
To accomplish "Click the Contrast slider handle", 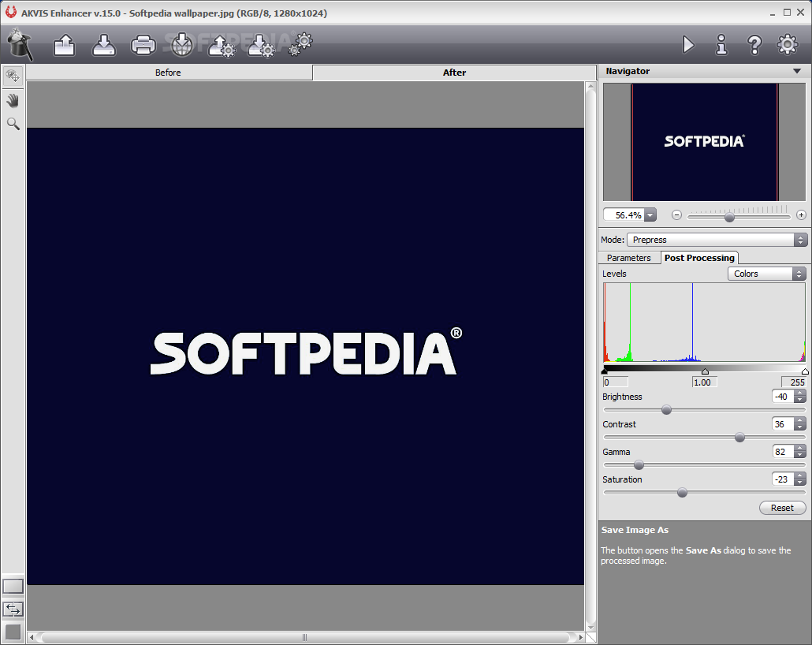I will [x=739, y=438].
